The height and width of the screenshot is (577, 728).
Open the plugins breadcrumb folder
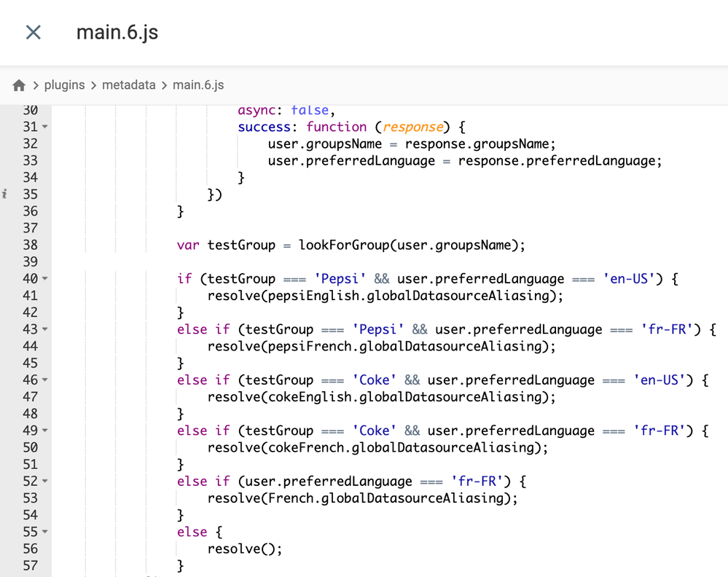coord(65,85)
